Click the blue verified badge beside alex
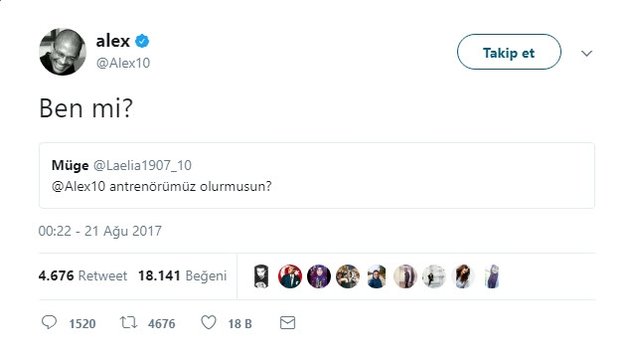The width and height of the screenshot is (632, 360). (142, 41)
